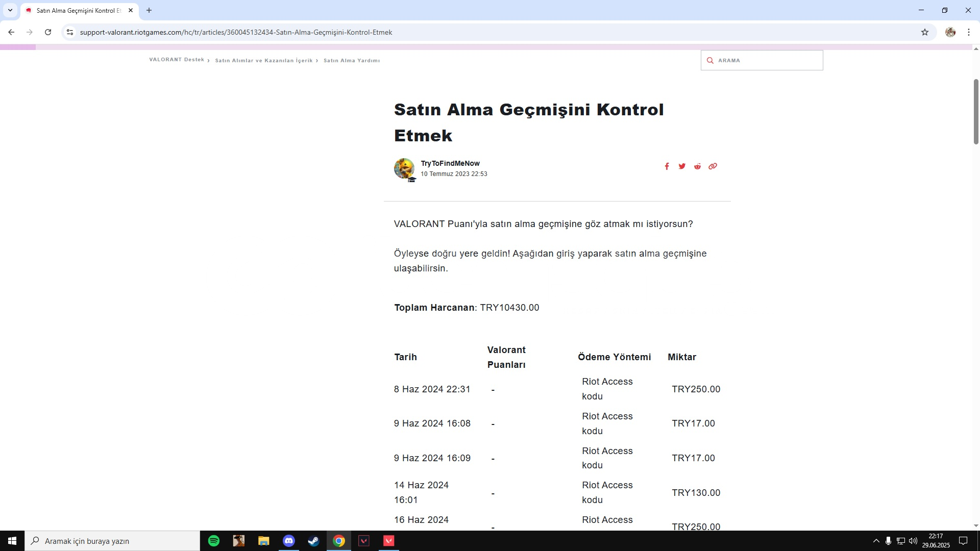980x551 pixels.
Task: Open Steam from the taskbar
Action: [313, 541]
